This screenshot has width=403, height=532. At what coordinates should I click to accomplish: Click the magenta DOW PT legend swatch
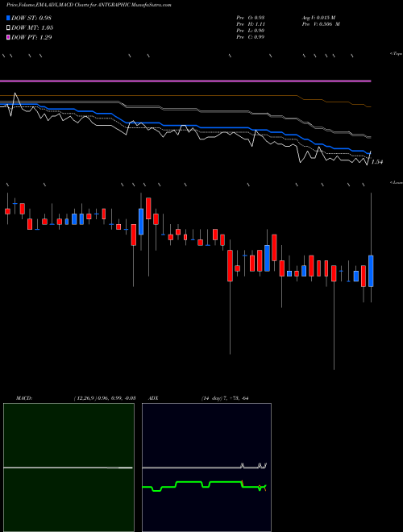pos(8,37)
